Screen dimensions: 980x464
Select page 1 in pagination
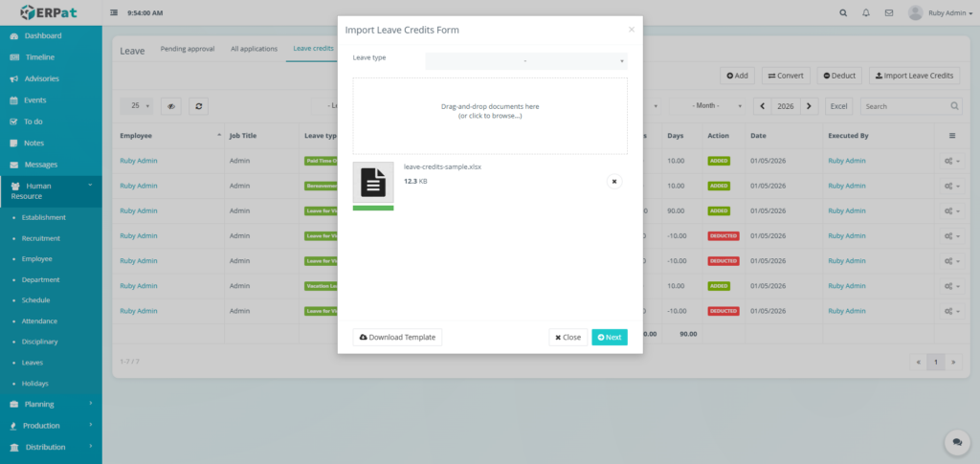tap(936, 362)
